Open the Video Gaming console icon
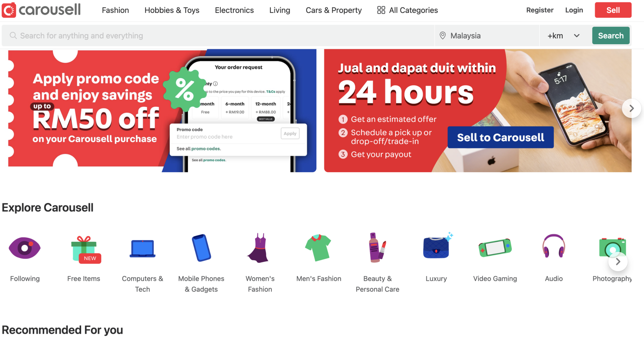The width and height of the screenshot is (644, 340). pyautogui.click(x=495, y=248)
